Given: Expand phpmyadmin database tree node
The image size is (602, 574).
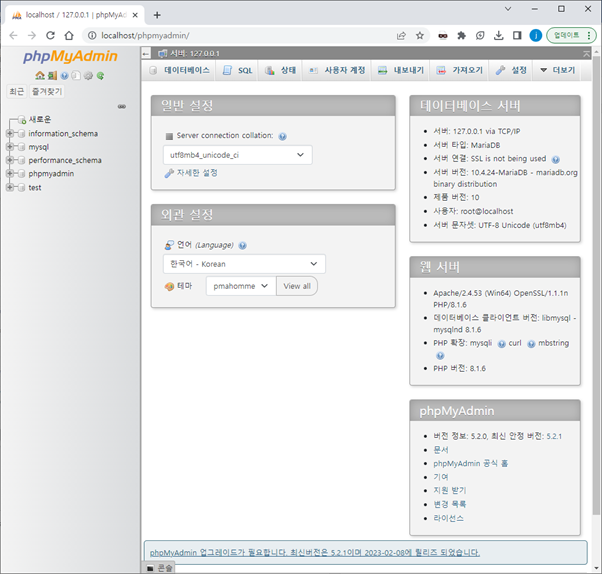Looking at the screenshot, I should pos(10,174).
